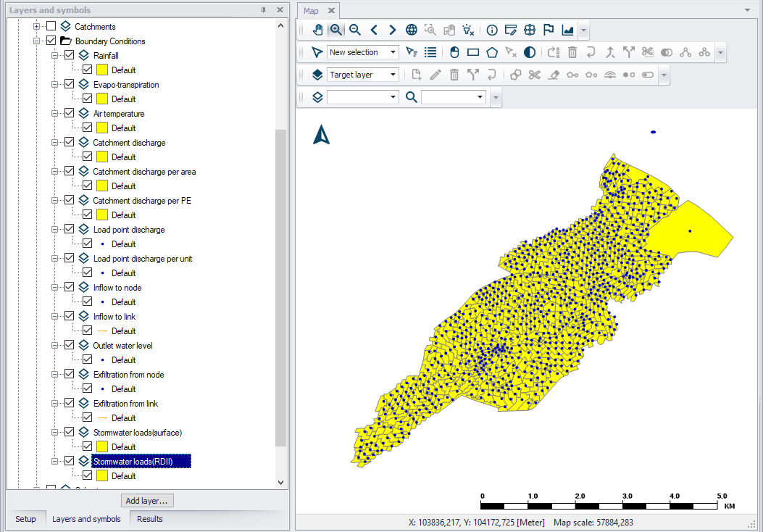Expand the Catchments tree node

(36, 26)
